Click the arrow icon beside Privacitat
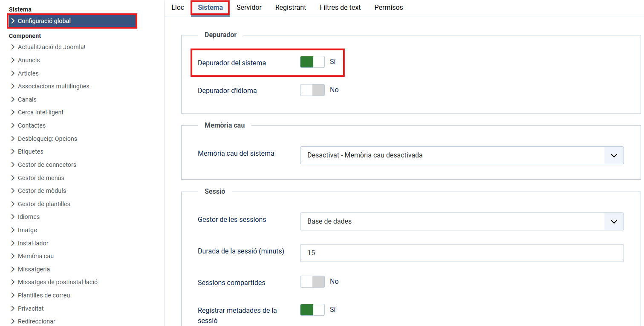The width and height of the screenshot is (644, 326). coord(13,309)
